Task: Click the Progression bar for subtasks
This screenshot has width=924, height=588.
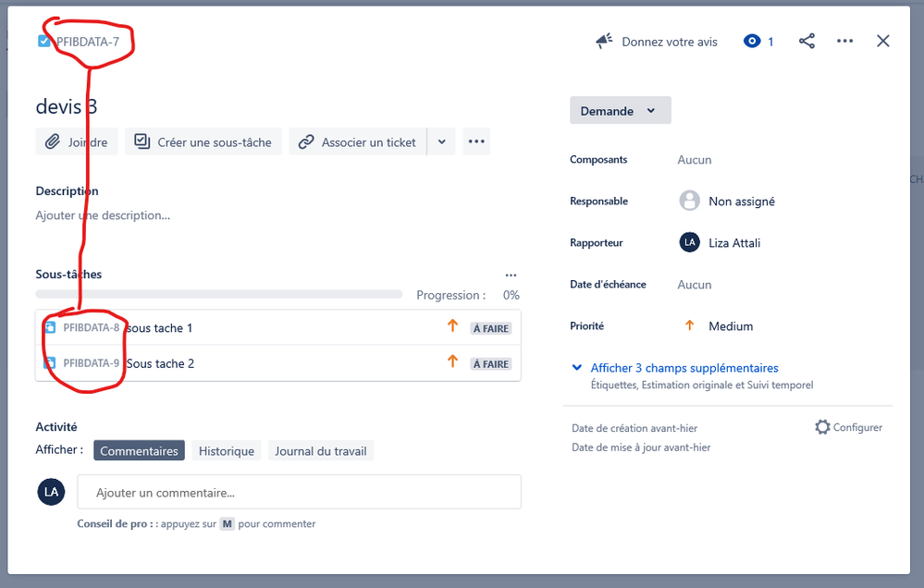Action: (219, 295)
